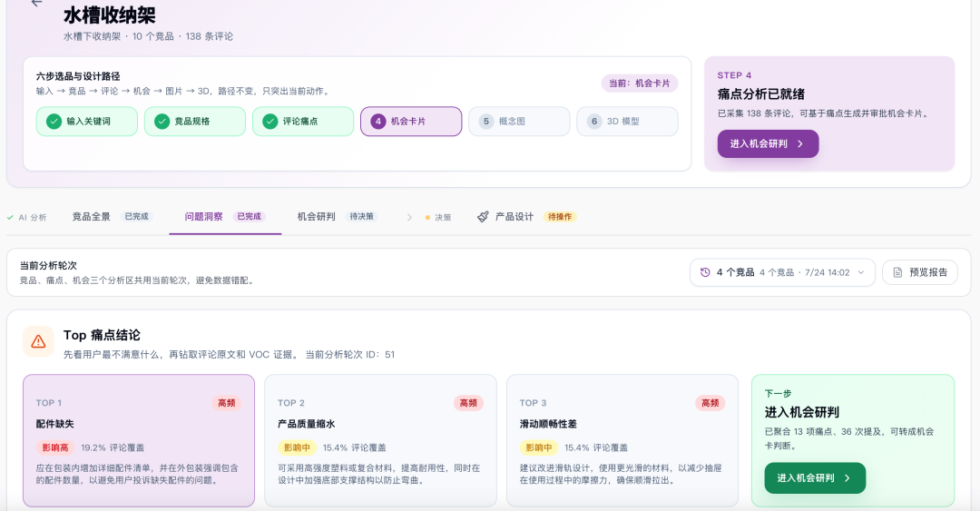The height and width of the screenshot is (511, 980).
Task: Open the 概念图 step
Action: pyautogui.click(x=519, y=122)
